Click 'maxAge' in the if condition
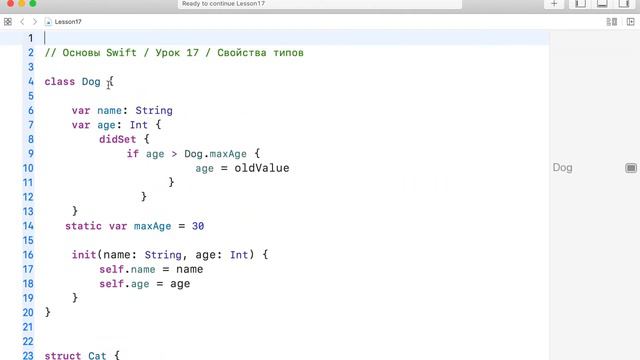 [228, 154]
